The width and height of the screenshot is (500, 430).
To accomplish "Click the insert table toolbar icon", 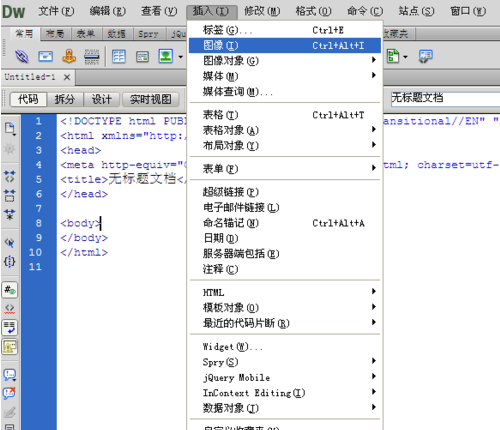I will pos(119,56).
